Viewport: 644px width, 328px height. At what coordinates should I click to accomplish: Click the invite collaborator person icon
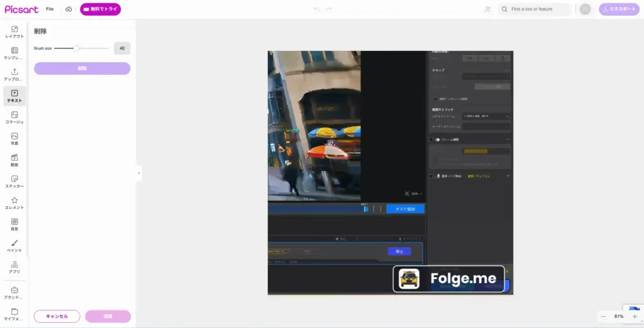click(x=487, y=9)
